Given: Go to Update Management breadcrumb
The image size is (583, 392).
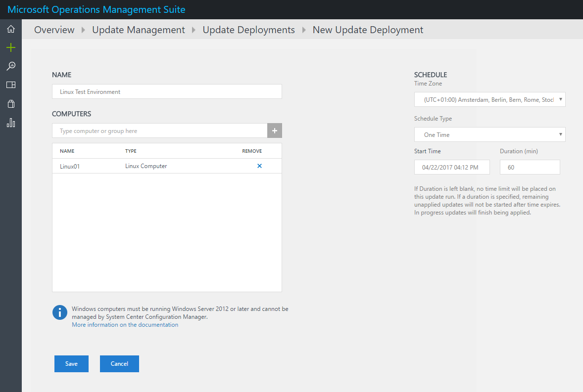Looking at the screenshot, I should pos(138,30).
